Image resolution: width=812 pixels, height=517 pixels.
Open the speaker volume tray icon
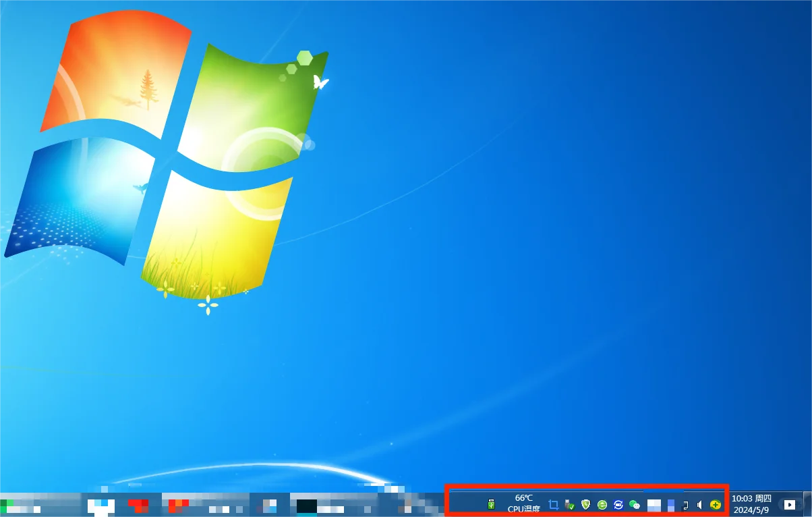tap(700, 504)
